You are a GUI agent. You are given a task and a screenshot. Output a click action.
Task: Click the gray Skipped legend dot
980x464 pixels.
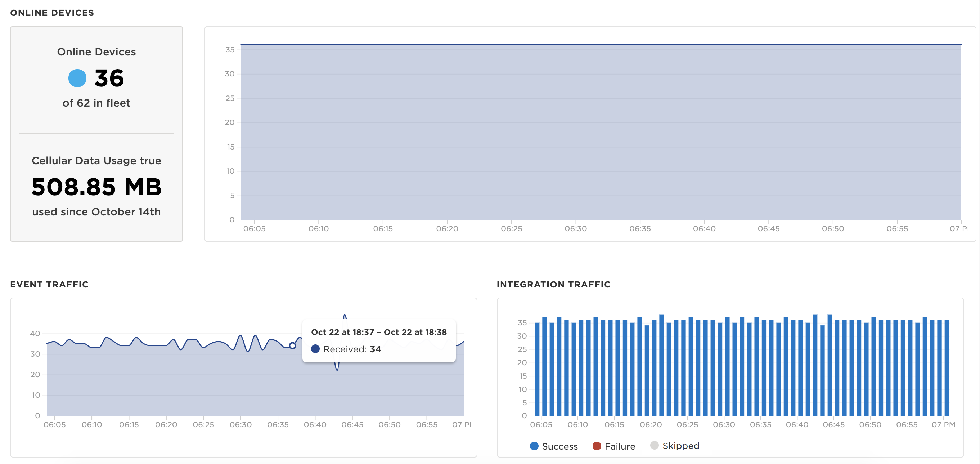click(x=654, y=445)
